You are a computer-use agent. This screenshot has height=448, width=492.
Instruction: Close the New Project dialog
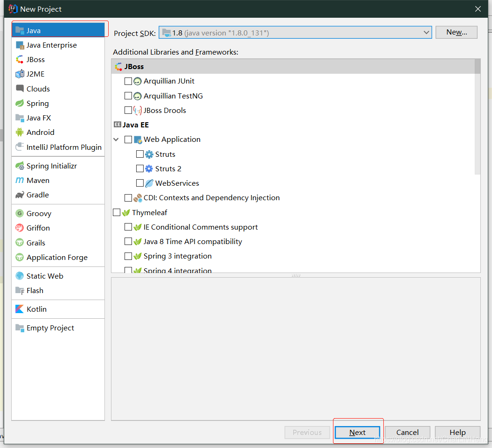click(478, 9)
